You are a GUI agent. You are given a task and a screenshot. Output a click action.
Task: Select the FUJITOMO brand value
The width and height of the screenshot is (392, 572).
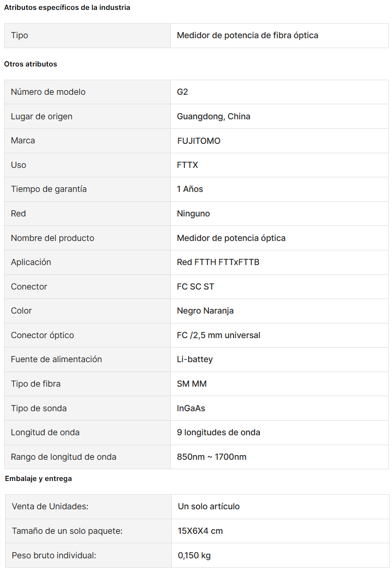pyautogui.click(x=199, y=141)
